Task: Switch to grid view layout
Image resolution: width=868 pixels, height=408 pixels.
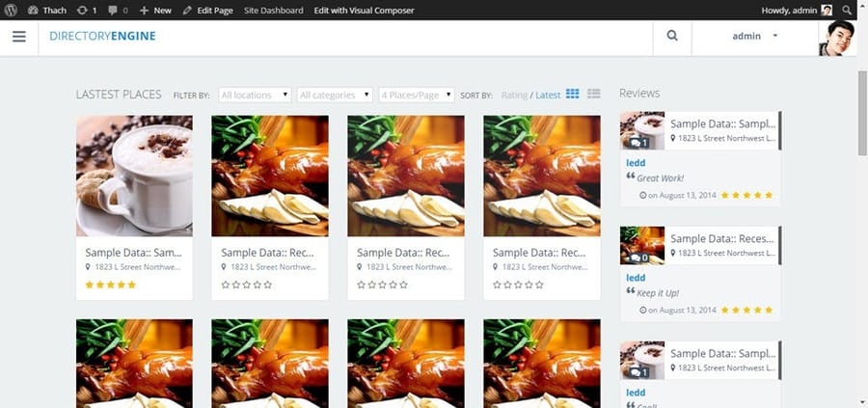Action: (572, 94)
